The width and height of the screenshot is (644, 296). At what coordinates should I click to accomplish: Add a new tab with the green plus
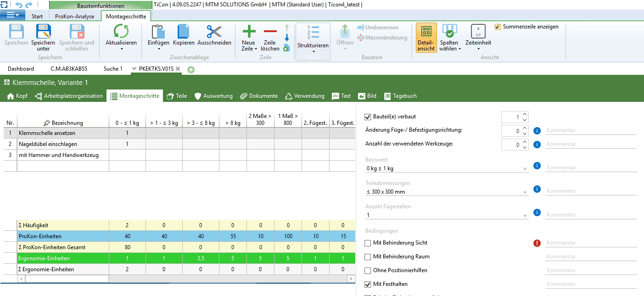tap(190, 69)
